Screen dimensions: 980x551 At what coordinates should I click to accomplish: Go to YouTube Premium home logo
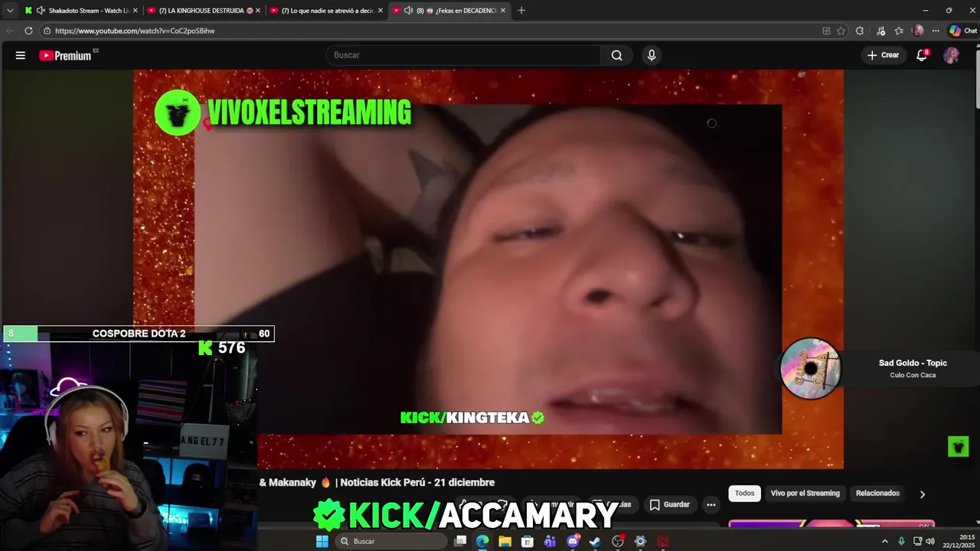pyautogui.click(x=66, y=55)
